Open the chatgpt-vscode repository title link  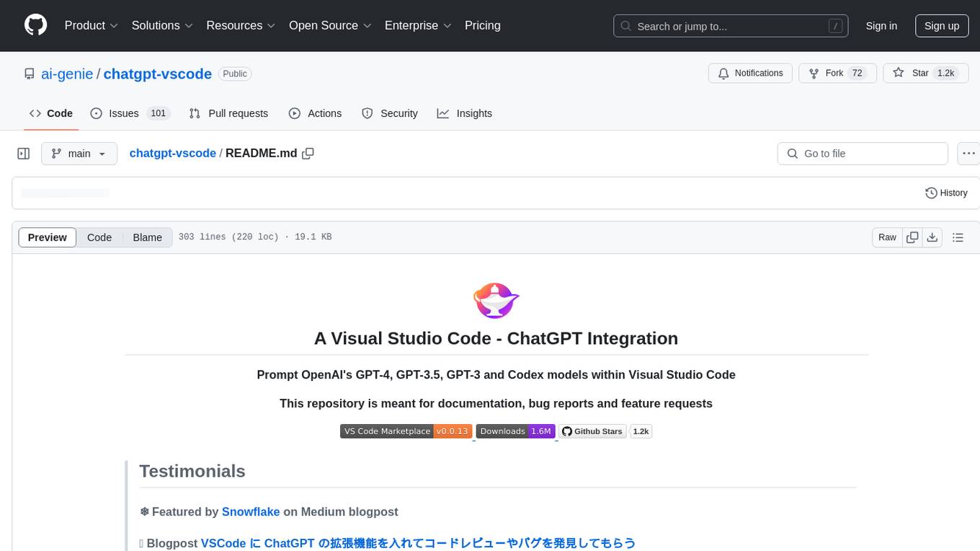(158, 74)
